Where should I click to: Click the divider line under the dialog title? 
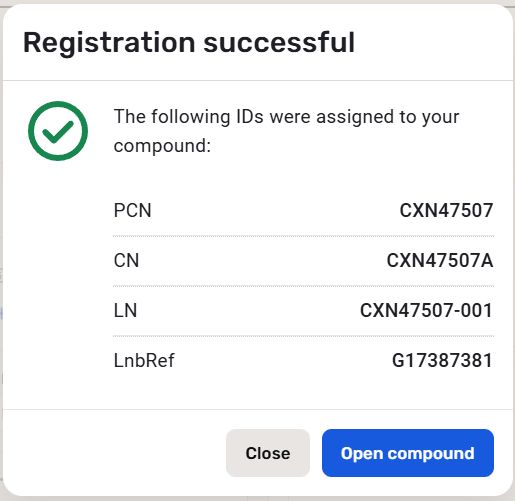(x=258, y=80)
